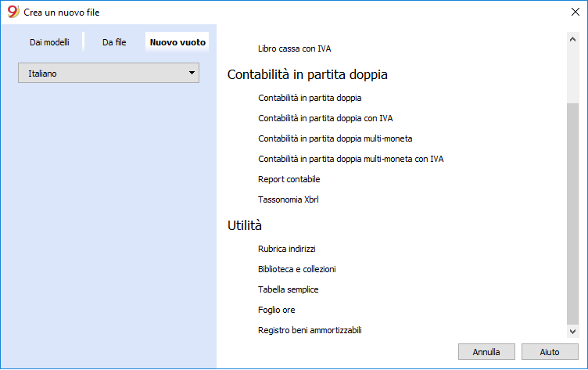Switch to the Dai modelli tab
Viewport: 588px width, 370px height.
point(49,42)
